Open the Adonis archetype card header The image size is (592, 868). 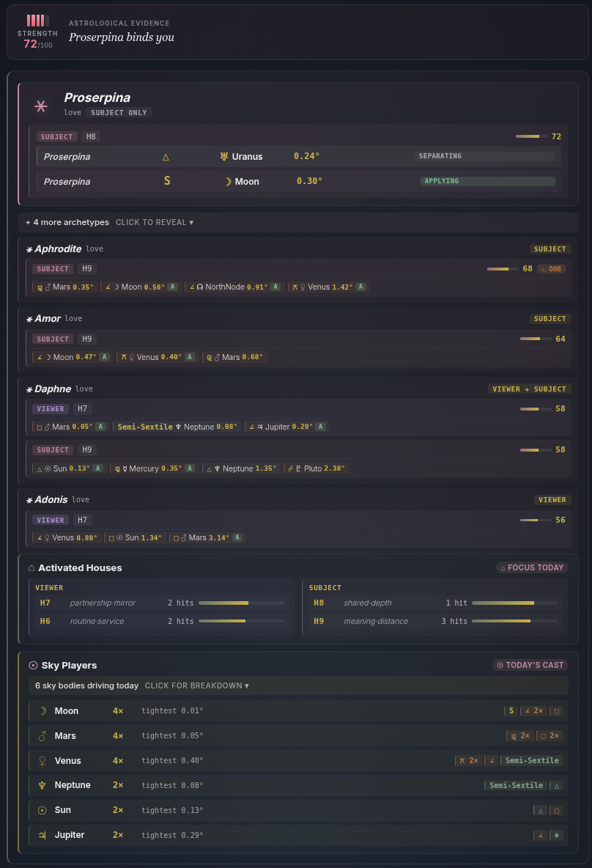(298, 500)
